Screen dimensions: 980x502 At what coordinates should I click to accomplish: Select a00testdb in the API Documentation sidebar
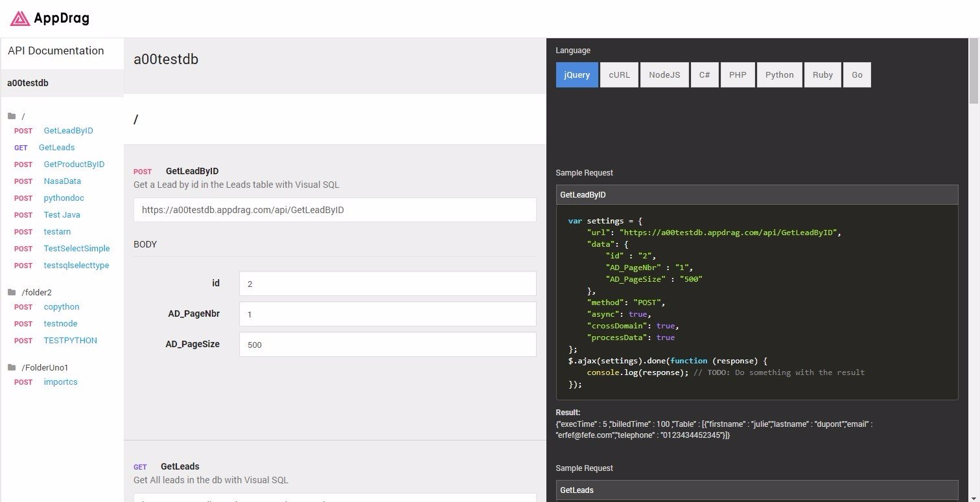28,83
